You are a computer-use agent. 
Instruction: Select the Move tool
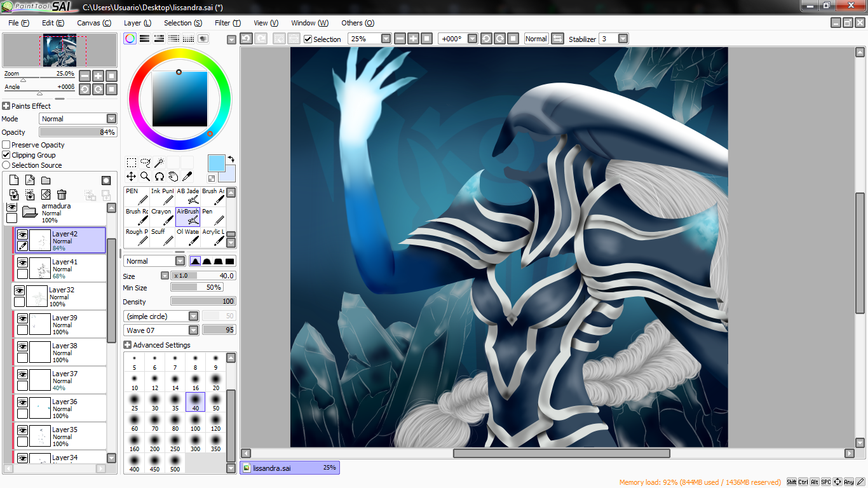pos(131,177)
